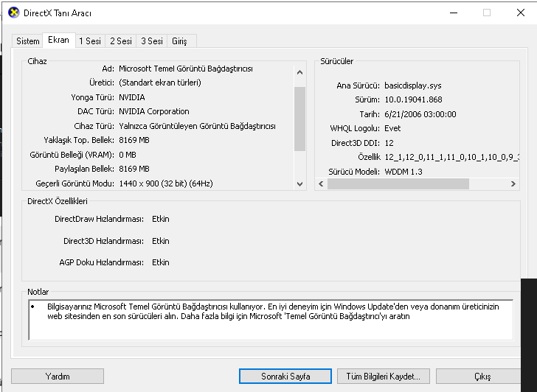This screenshot has width=537, height=392.
Task: Click the DirectDraw Hızlandırması 'Etkin' value
Action: pyautogui.click(x=161, y=219)
